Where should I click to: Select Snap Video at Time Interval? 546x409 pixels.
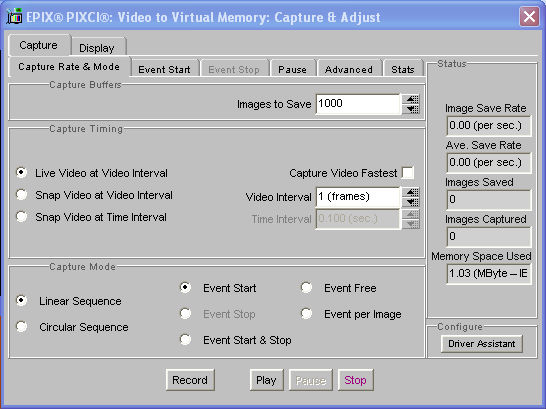[x=21, y=217]
